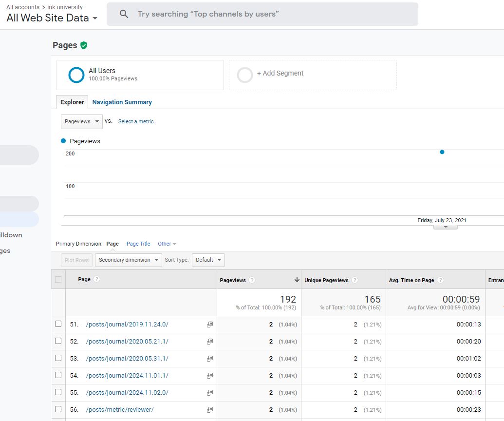The width and height of the screenshot is (504, 421).
Task: Open /posts/journal/2019.11.24.0/ in new window icon
Action: (x=209, y=325)
